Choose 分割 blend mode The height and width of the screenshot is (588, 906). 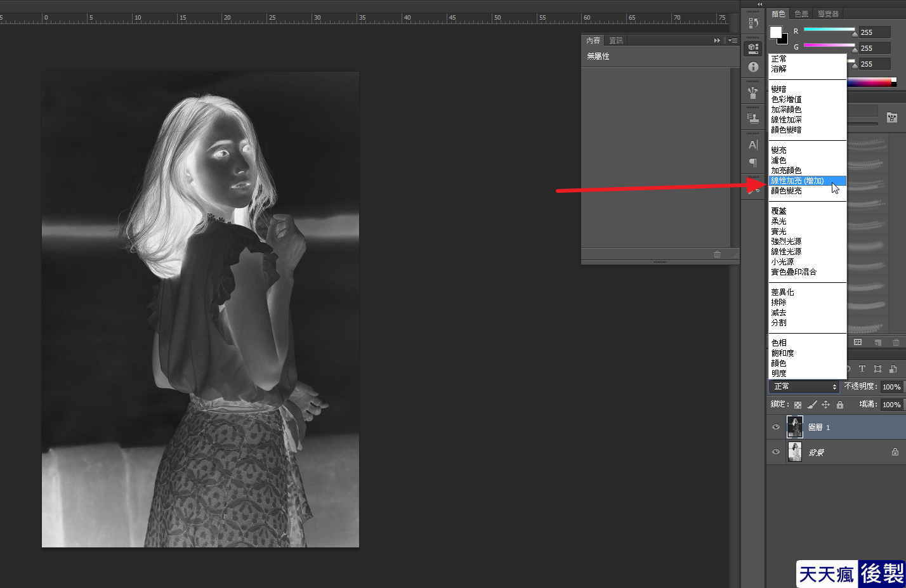pos(807,323)
